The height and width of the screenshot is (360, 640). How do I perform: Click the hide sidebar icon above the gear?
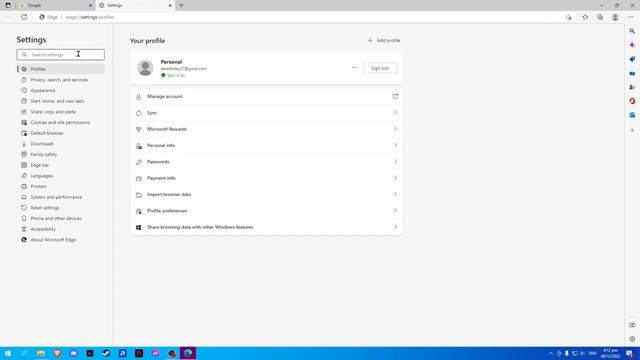[632, 325]
